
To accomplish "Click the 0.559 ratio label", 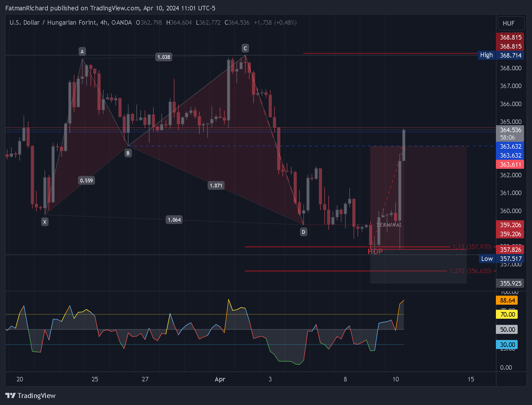I will (87, 180).
